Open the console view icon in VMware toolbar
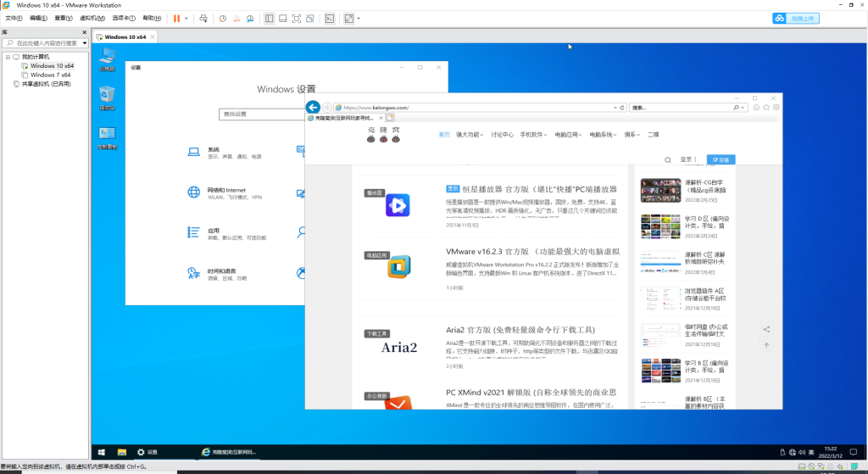The image size is (868, 474). 330,19
